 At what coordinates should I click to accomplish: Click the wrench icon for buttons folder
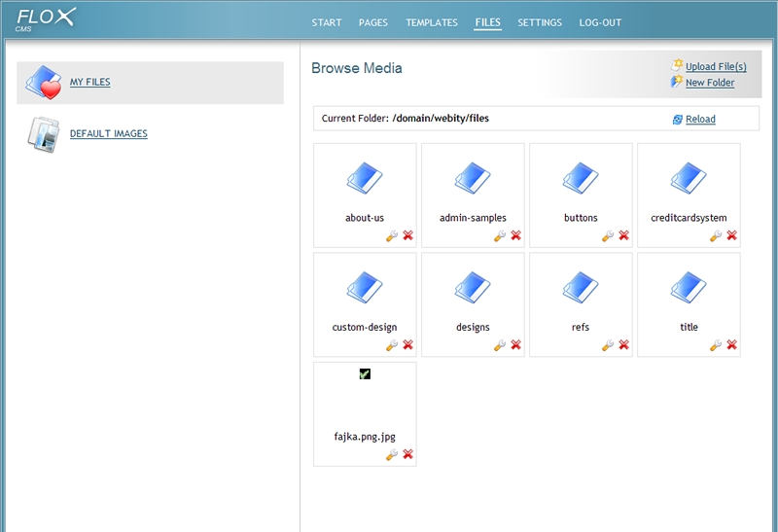608,235
